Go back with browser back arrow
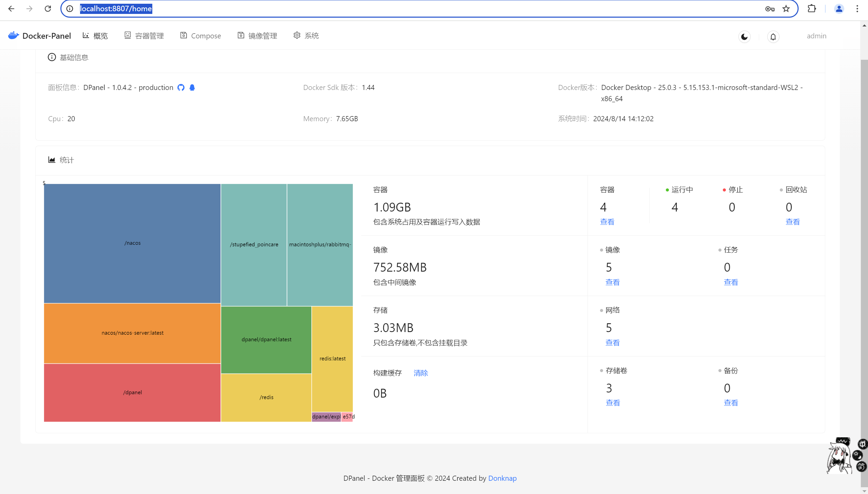Viewport: 868px width, 494px height. 11,8
